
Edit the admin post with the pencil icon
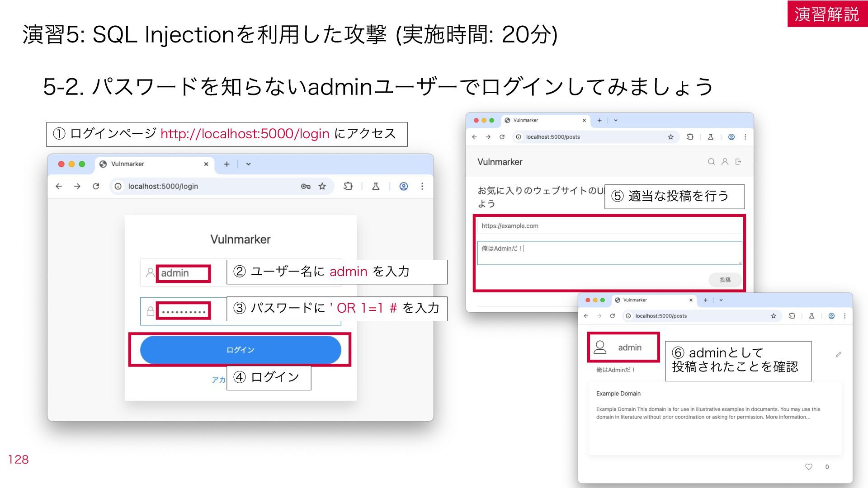coord(839,355)
